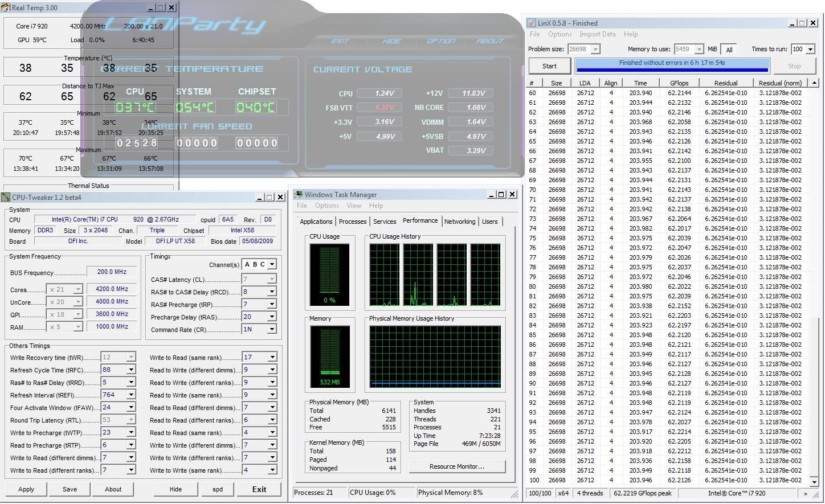Click the Residual (norm) column header
825x504 pixels.
click(x=780, y=83)
